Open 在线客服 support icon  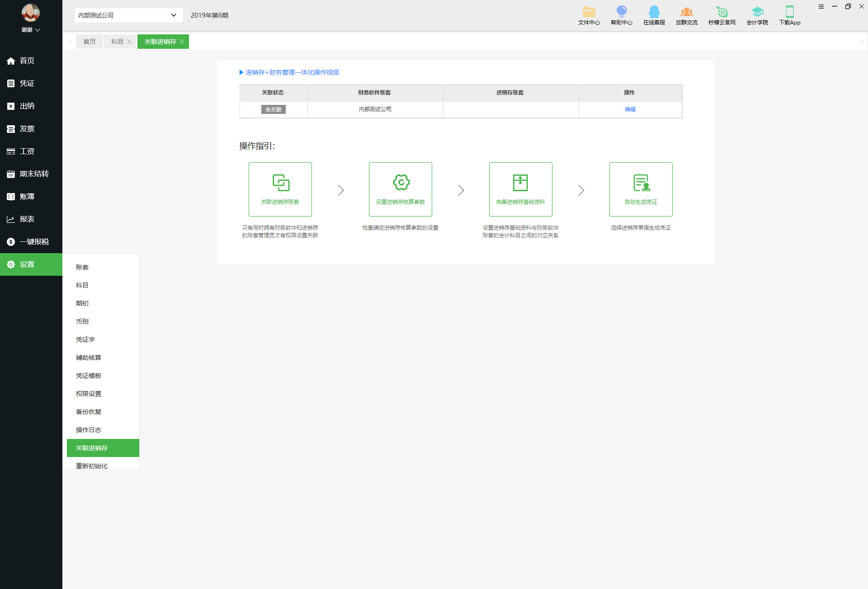coord(654,12)
